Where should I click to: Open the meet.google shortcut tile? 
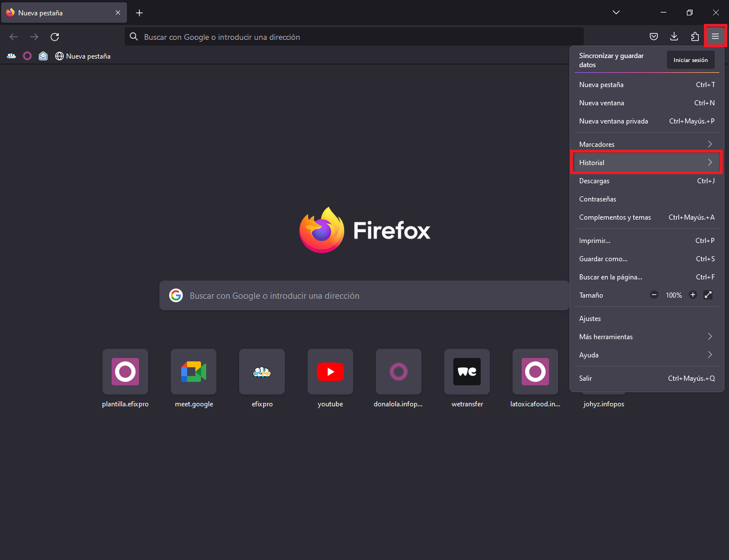pyautogui.click(x=194, y=372)
